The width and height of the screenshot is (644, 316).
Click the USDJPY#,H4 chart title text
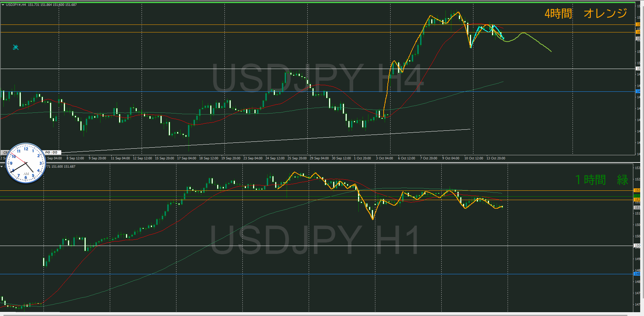(x=16, y=5)
